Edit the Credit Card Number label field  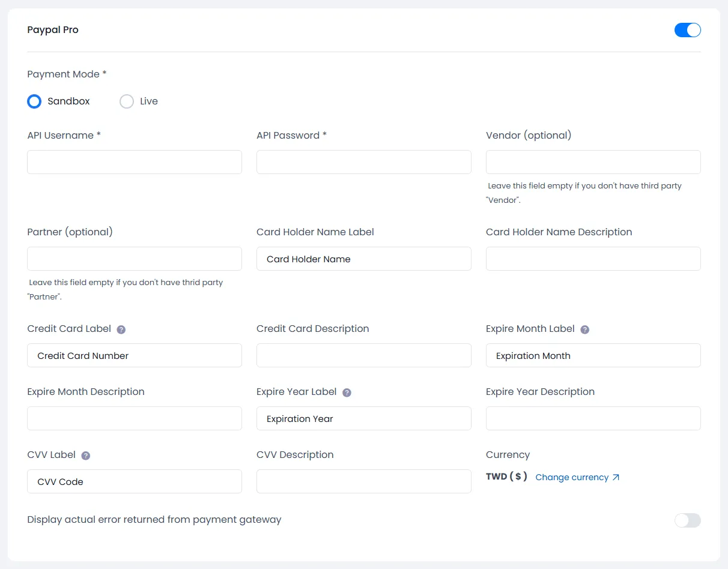pyautogui.click(x=135, y=355)
